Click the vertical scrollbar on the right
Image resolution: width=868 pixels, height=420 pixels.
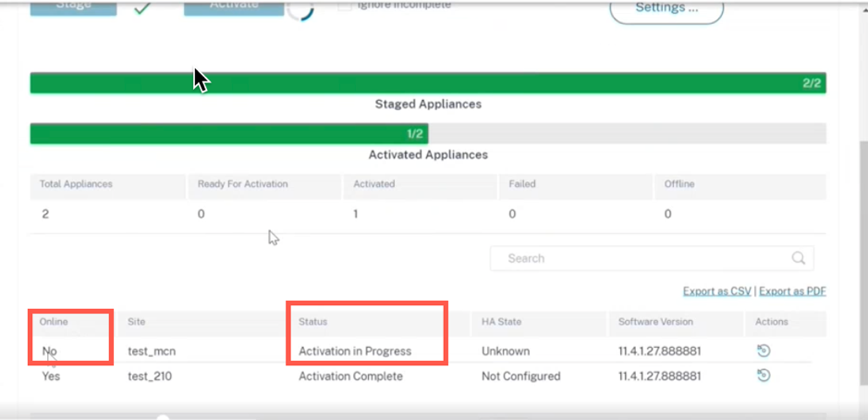864,261
